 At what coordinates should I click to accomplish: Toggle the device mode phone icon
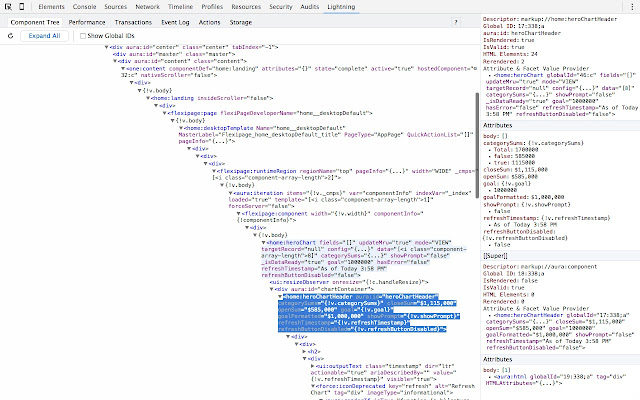pos(23,7)
